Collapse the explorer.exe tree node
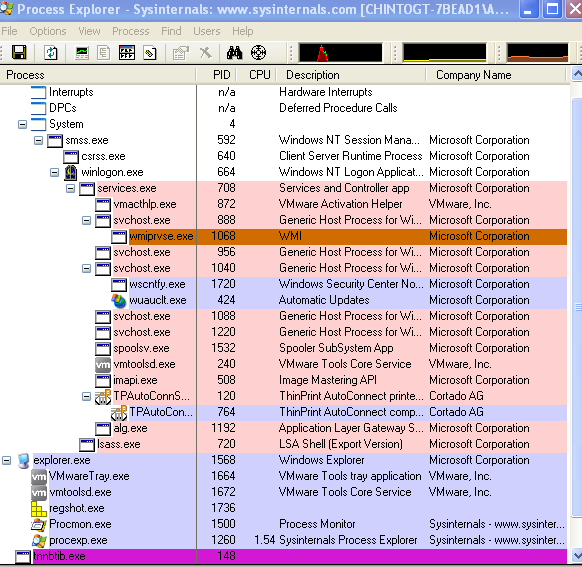The image size is (582, 567). [6, 461]
